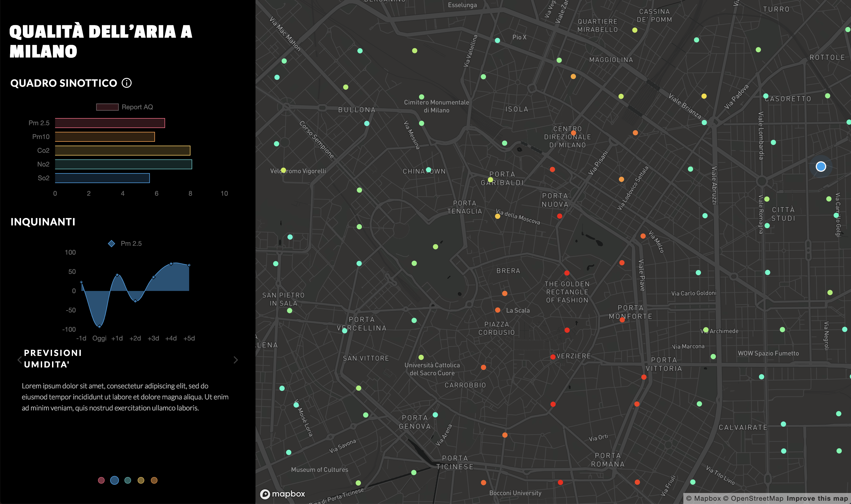This screenshot has width=851, height=504.
Task: Click the Pm10 bar
Action: (105, 137)
